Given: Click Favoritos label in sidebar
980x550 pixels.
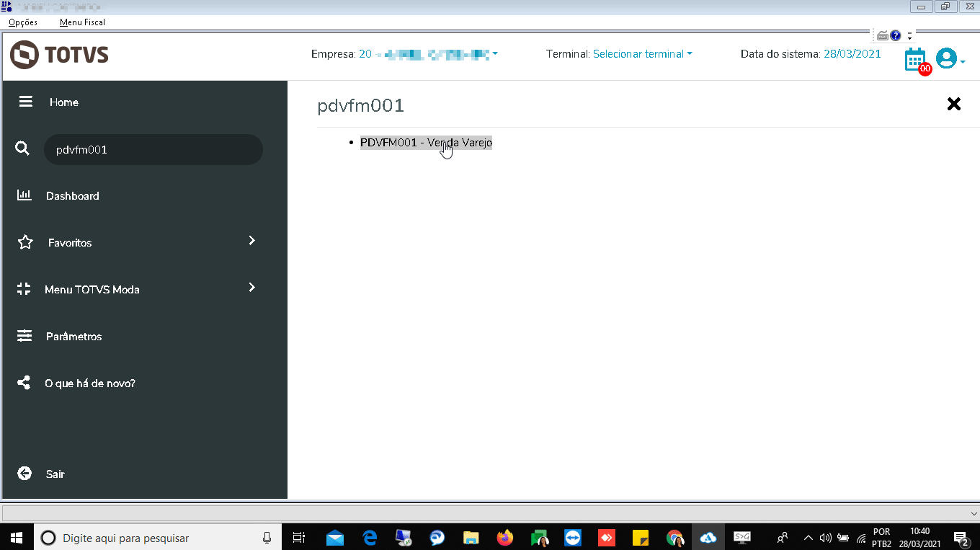Looking at the screenshot, I should tap(70, 243).
